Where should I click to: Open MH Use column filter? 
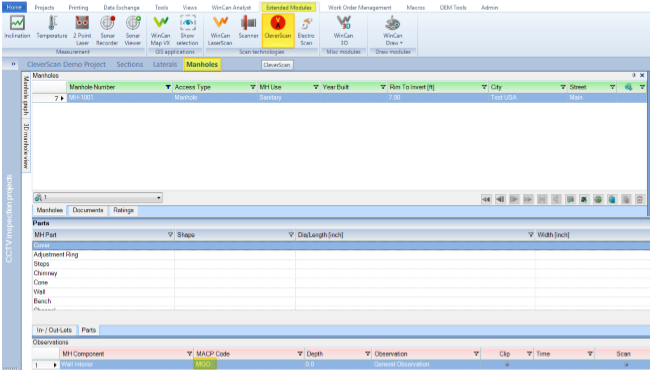click(316, 87)
